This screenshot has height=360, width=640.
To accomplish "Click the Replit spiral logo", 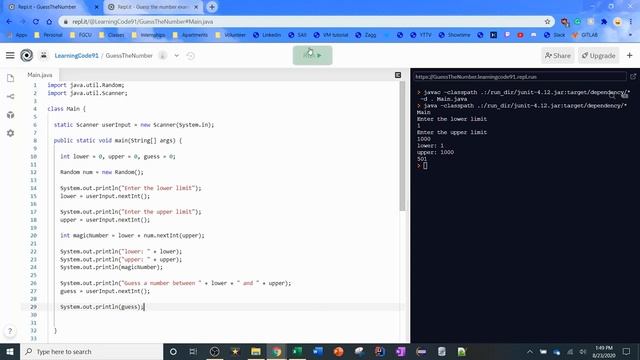I will tap(27, 55).
